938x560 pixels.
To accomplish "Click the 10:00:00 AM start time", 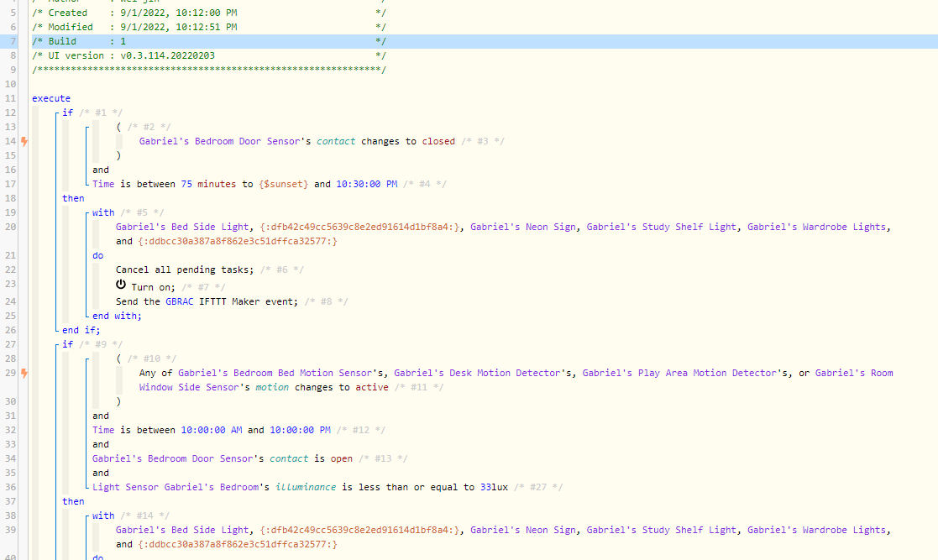I will (x=211, y=430).
